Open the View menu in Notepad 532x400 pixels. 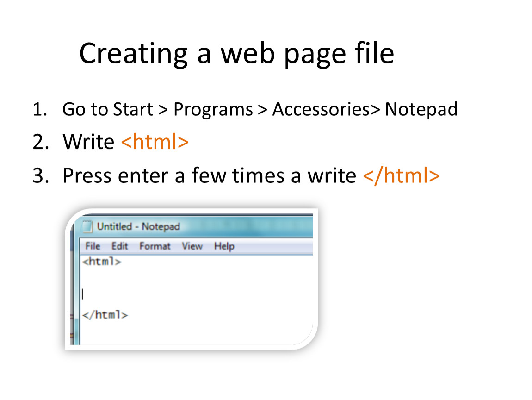(192, 246)
